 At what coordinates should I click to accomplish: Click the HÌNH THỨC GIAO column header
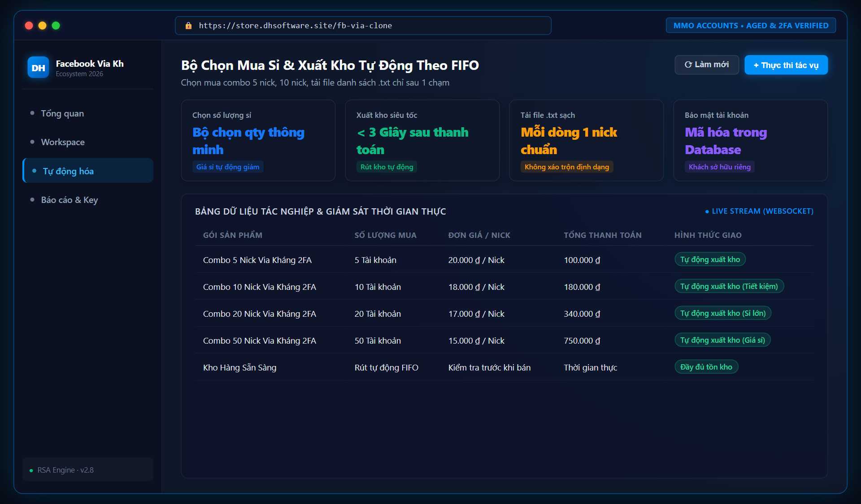(708, 235)
